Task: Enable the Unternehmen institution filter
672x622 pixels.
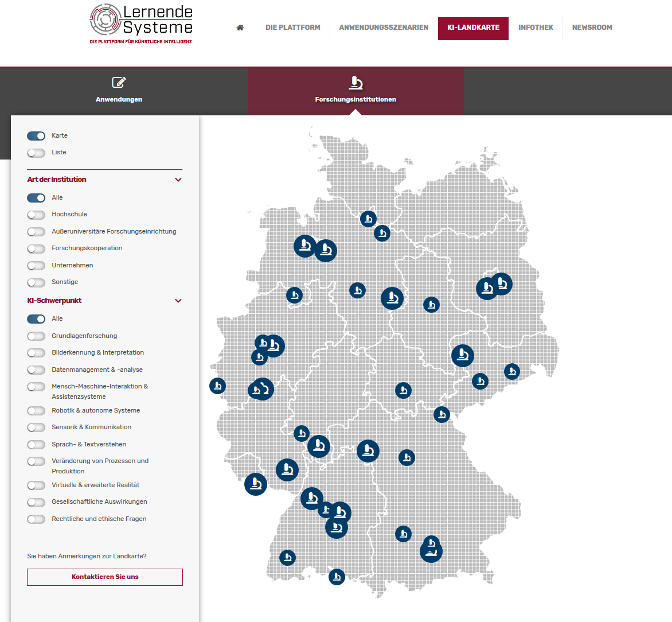Action: tap(36, 266)
